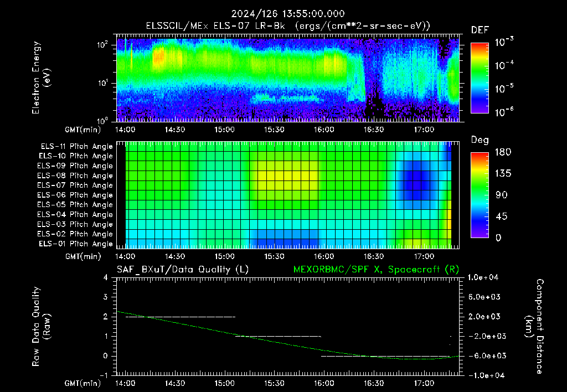Click the 6.0e+03 tick on distance axis
The image size is (567, 392).
[484, 297]
